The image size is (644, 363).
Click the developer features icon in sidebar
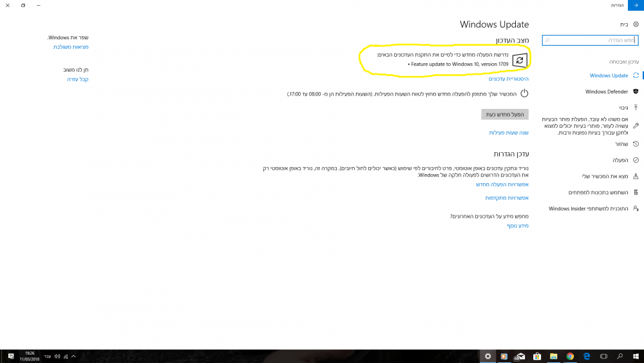tap(636, 192)
